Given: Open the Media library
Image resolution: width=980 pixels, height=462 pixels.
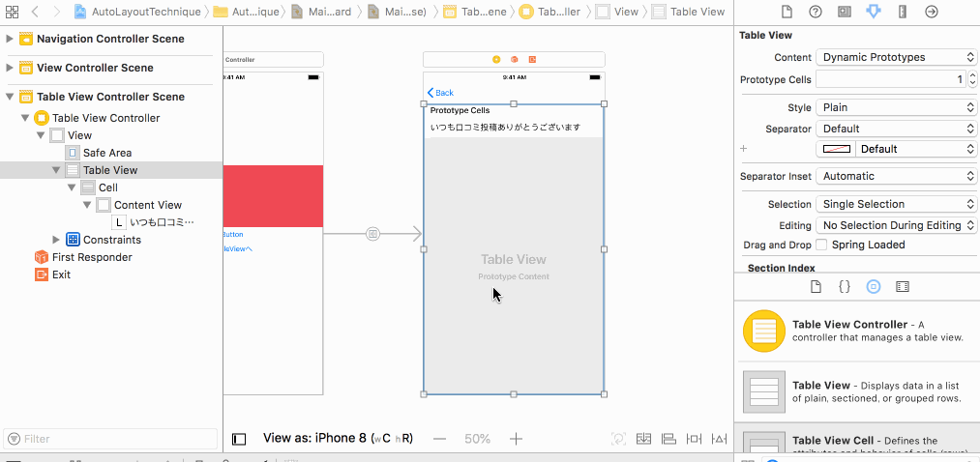Looking at the screenshot, I should [902, 286].
